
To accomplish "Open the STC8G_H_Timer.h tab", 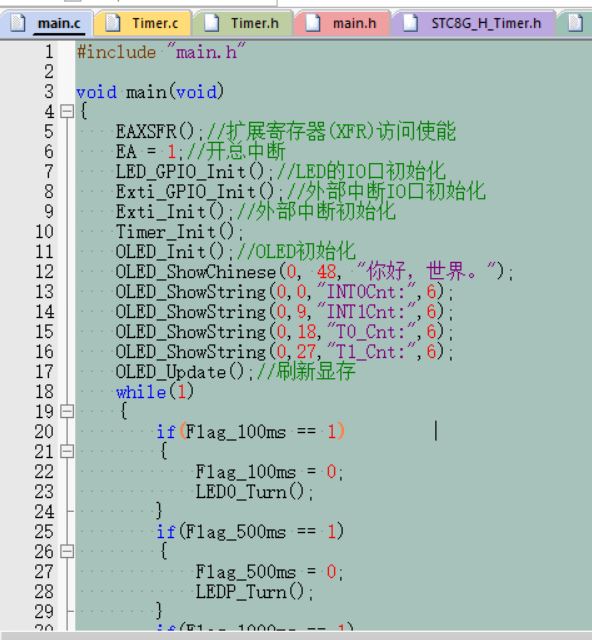I will coord(474,23).
